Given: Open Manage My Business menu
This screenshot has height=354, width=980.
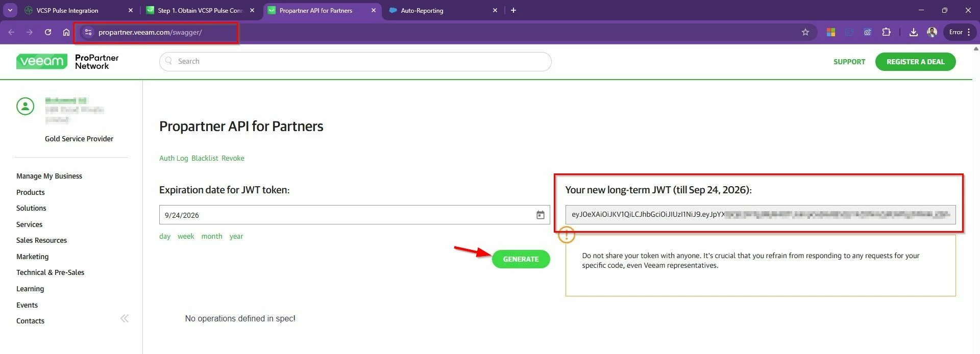Looking at the screenshot, I should pos(49,176).
